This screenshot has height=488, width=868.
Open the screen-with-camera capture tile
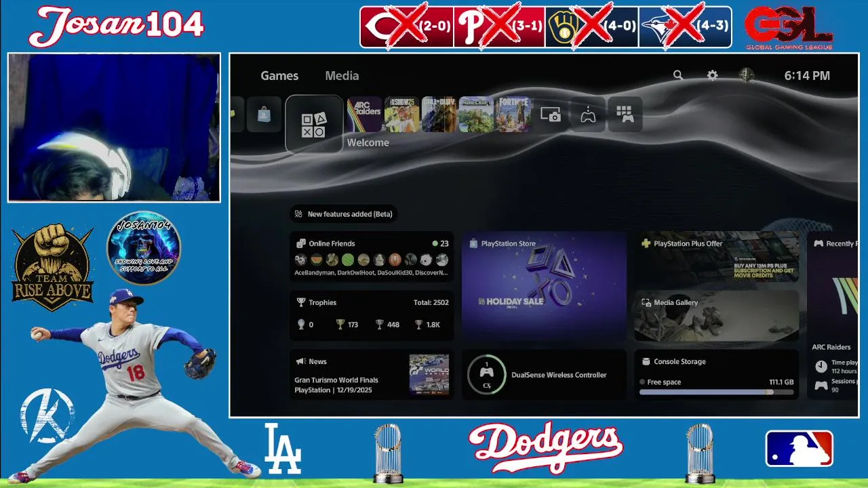551,115
